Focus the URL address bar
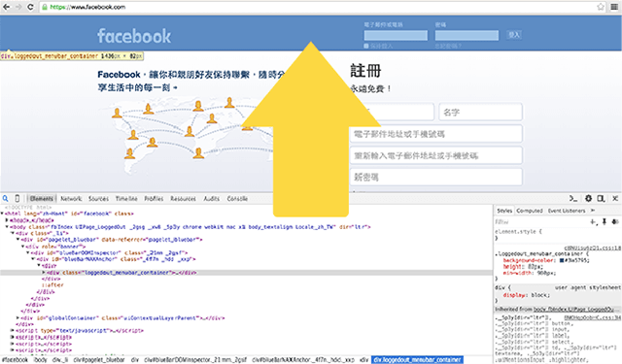 pyautogui.click(x=324, y=7)
